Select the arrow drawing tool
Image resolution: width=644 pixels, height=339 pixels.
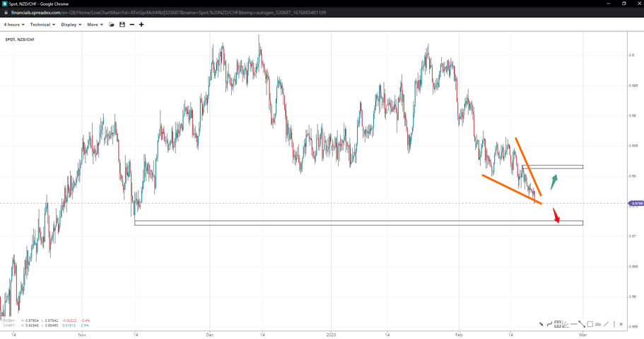click(x=541, y=324)
